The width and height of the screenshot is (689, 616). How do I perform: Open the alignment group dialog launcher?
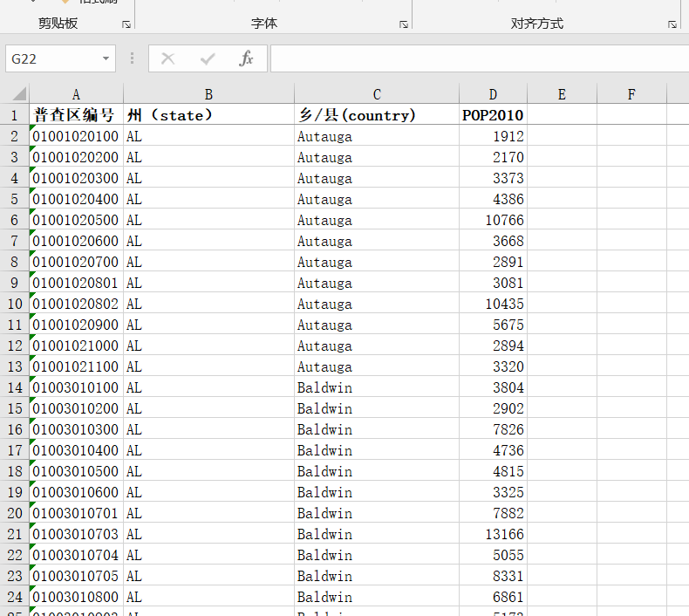672,24
